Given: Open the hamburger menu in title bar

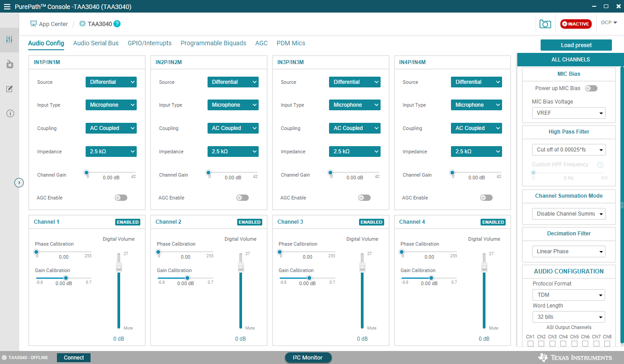Looking at the screenshot, I should [7, 7].
